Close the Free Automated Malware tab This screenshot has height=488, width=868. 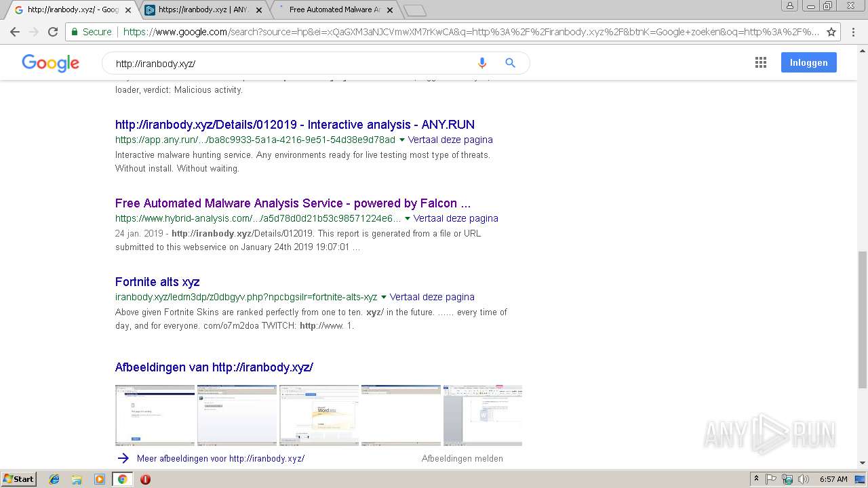tap(390, 10)
